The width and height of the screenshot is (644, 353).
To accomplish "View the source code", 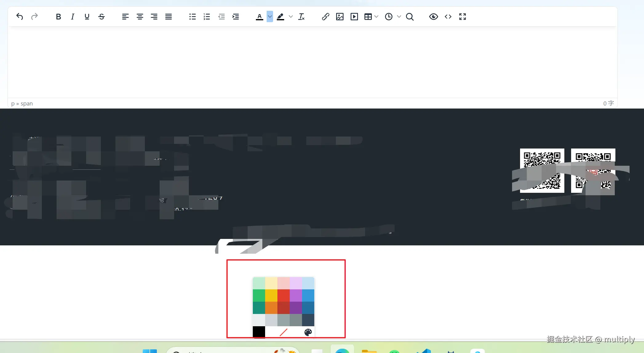I will pyautogui.click(x=448, y=17).
